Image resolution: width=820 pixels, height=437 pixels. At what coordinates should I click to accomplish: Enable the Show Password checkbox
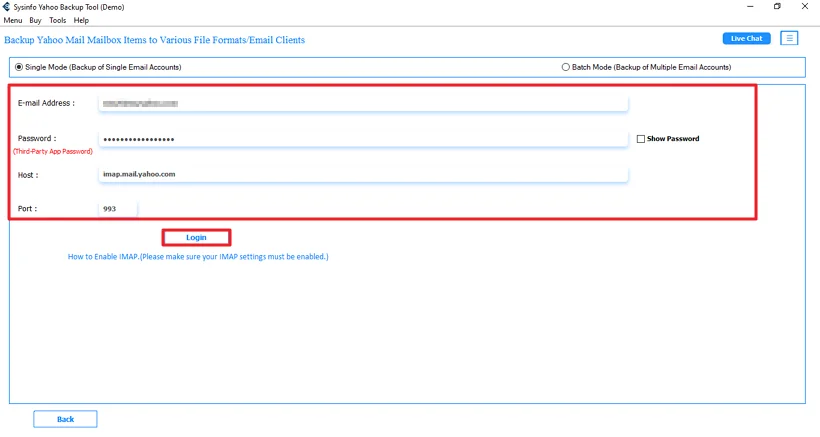(x=641, y=139)
